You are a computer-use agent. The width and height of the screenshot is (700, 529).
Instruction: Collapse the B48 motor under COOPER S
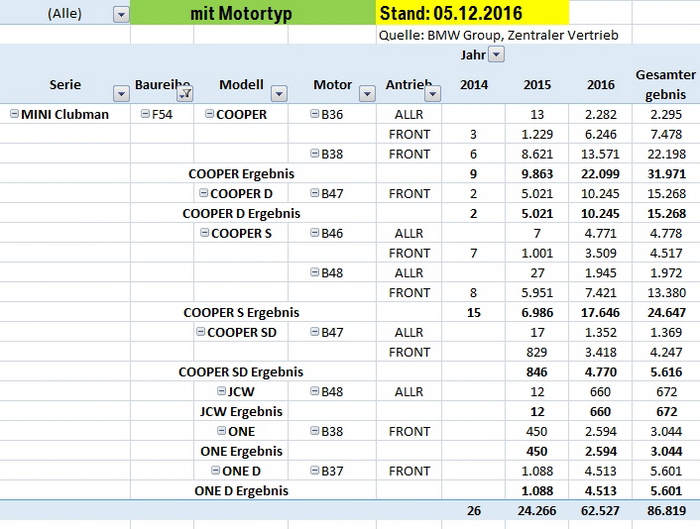click(315, 272)
